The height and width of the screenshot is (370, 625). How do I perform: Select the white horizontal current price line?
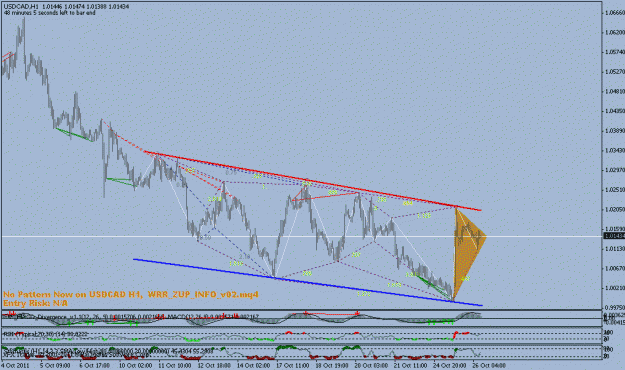tap(302, 236)
